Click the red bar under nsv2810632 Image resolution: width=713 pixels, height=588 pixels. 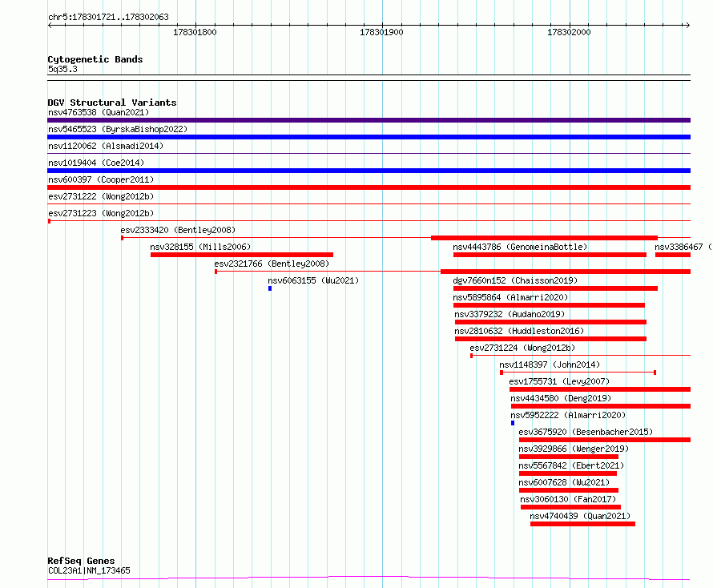tap(550, 339)
